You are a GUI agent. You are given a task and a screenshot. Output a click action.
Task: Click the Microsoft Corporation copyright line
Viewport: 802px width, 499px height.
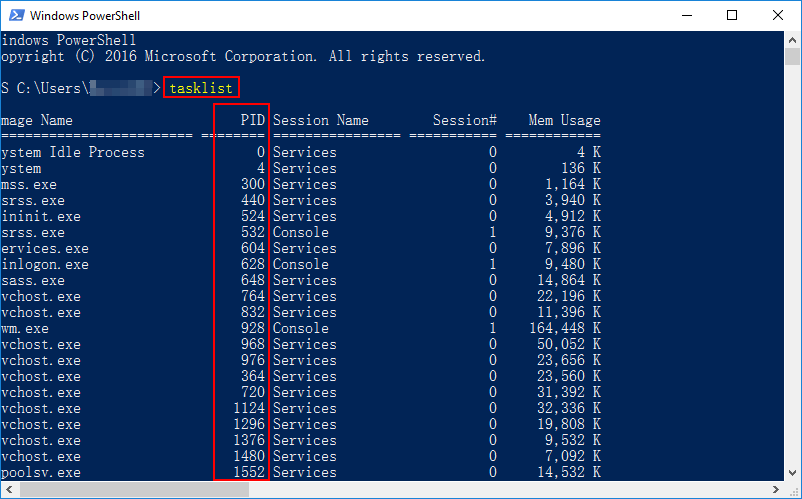243,57
